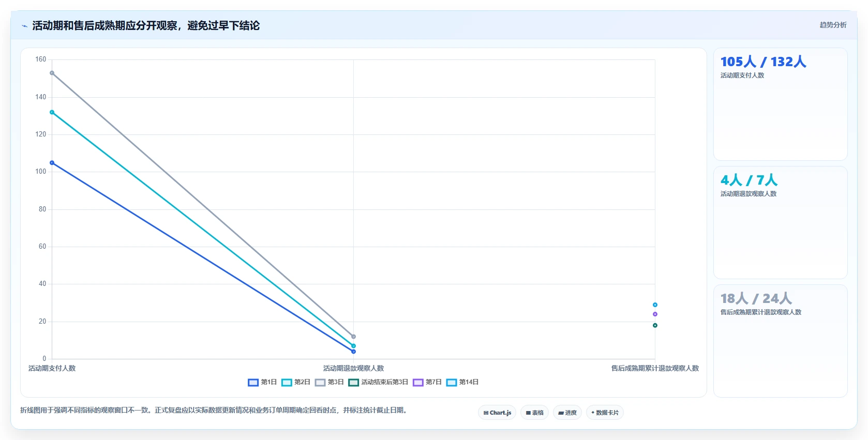The height and width of the screenshot is (440, 868).
Task: Toggle the 第14日 legend series
Action: 462,383
